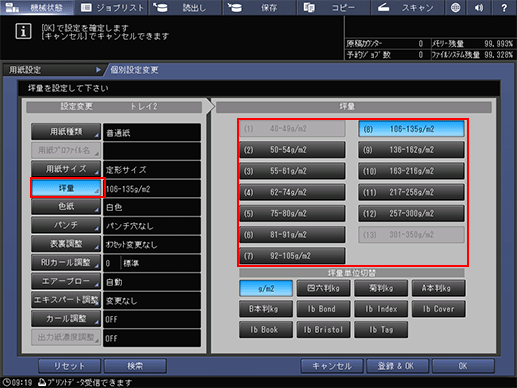Click the キャンセル button
Screen dimensions: 517x388
tap(332, 366)
